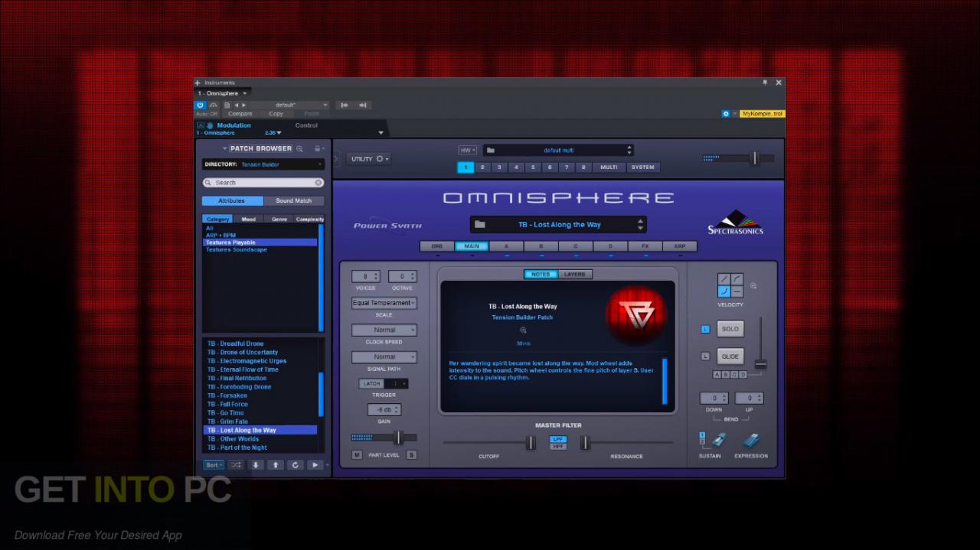Image resolution: width=980 pixels, height=550 pixels.
Task: Mute the part with M button
Action: point(357,455)
